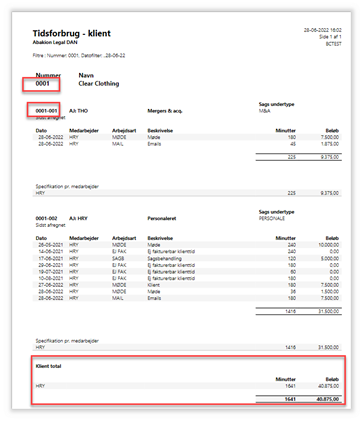Select grand total amount 40.875,00 in bold
363x421 pixels.
[x=327, y=399]
